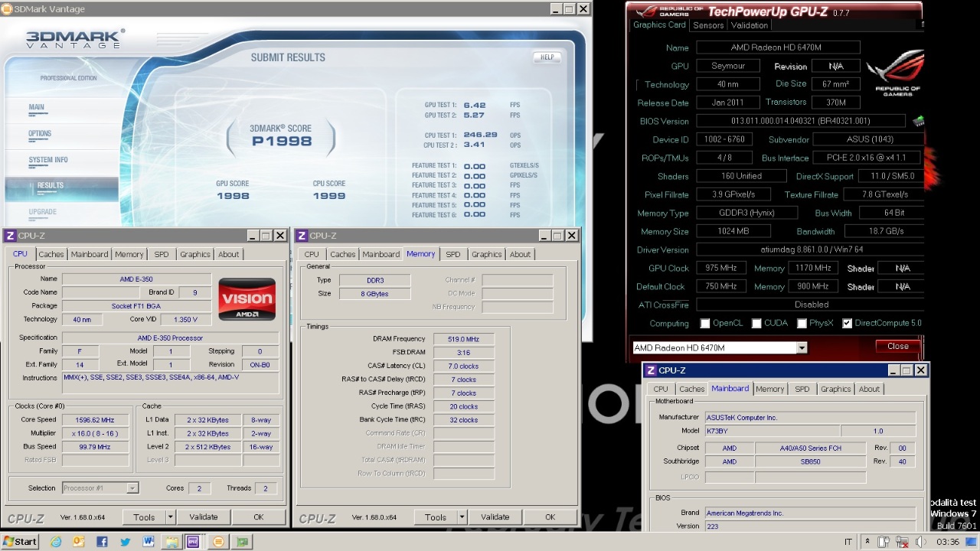The image size is (980, 551).
Task: Click the Memory Type GDDR3 (Hynix) field
Action: [746, 214]
